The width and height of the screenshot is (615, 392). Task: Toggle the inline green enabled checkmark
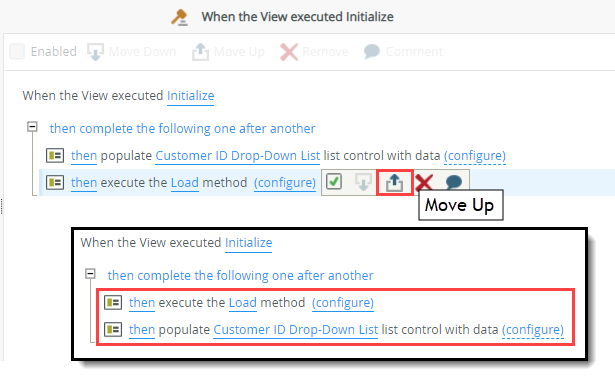334,182
